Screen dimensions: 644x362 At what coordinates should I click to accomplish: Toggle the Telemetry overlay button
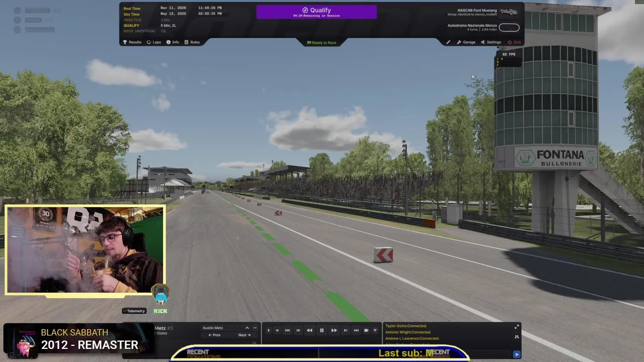coord(134,311)
